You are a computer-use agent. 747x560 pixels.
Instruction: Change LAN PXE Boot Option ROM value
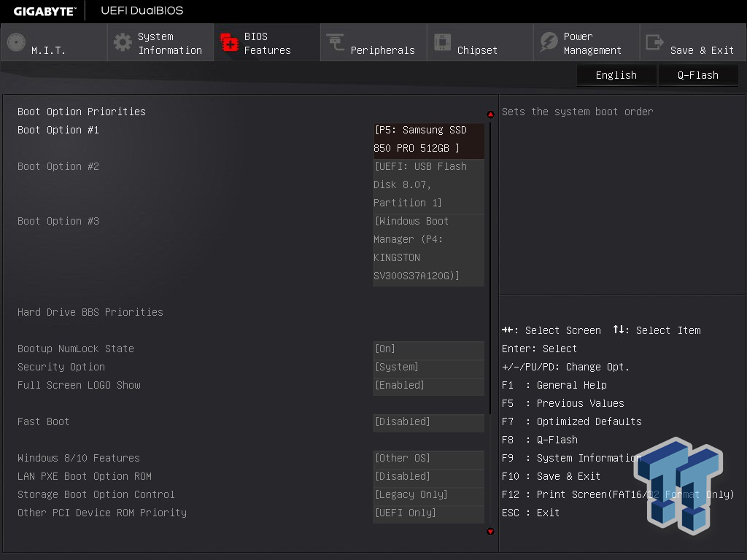coord(429,477)
